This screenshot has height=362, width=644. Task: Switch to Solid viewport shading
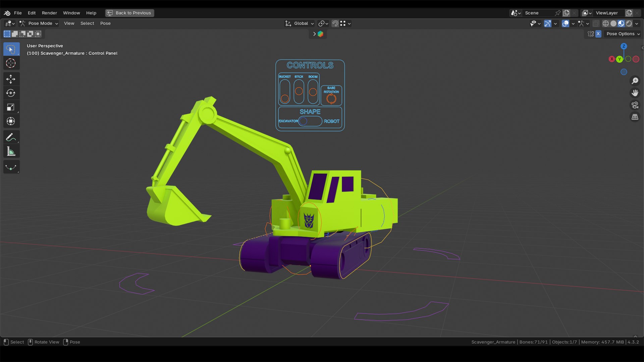613,23
